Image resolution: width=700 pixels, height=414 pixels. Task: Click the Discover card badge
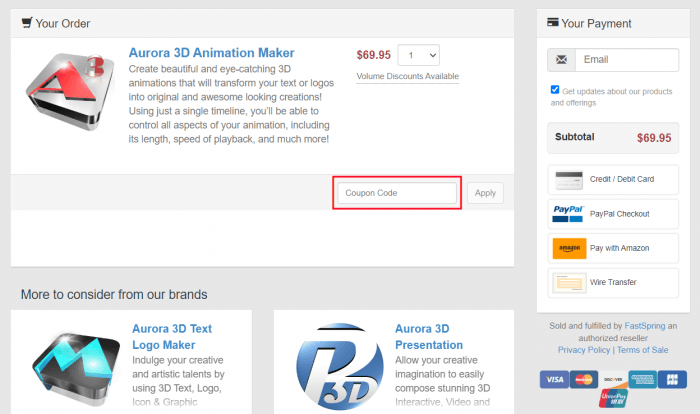[613, 380]
